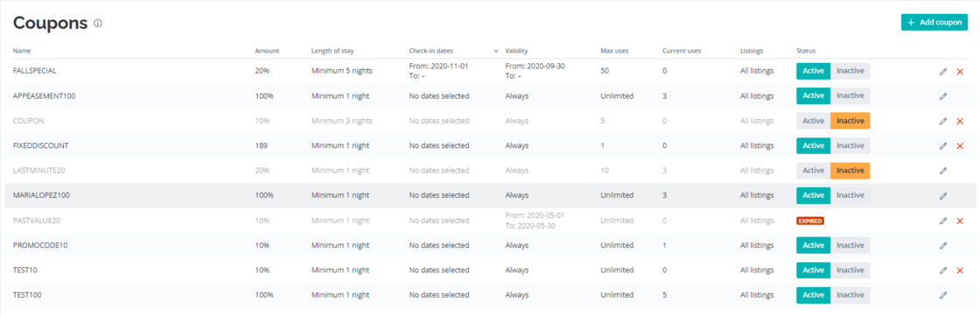Edit the MARIALOPEZ100 coupon
Image resolution: width=980 pixels, height=317 pixels.
tap(943, 195)
